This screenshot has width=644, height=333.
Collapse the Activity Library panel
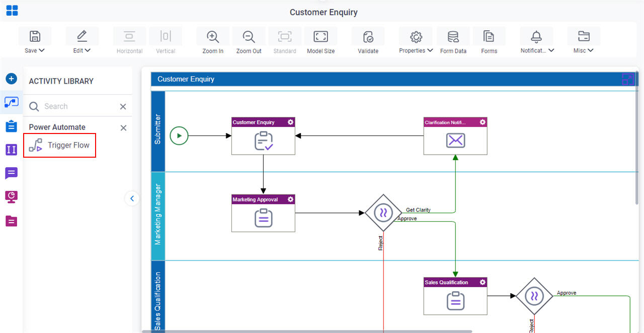[132, 198]
